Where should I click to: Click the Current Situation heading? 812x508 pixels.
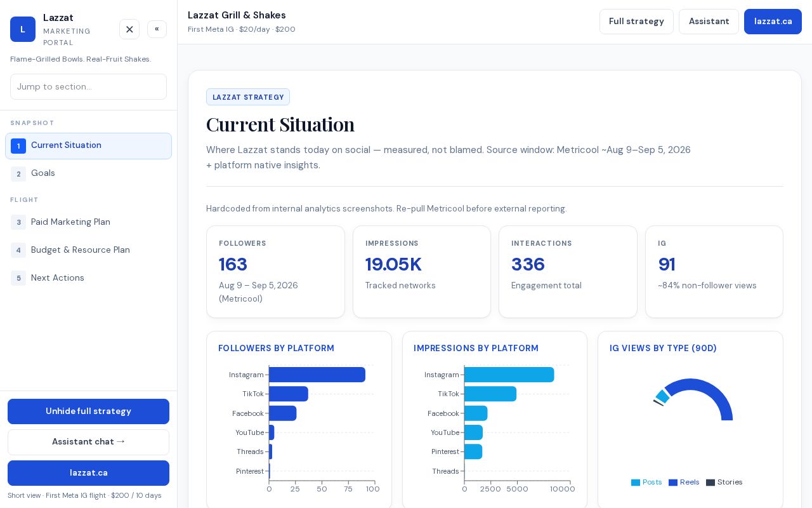(x=280, y=124)
